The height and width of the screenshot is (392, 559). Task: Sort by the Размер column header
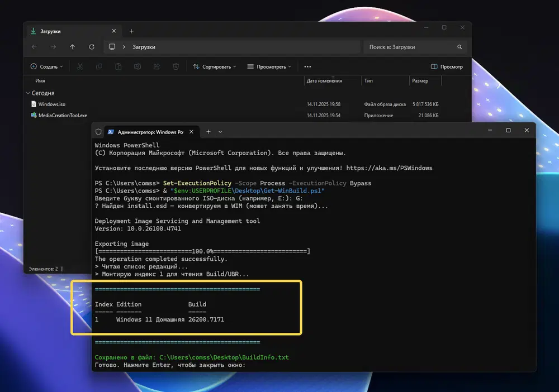coord(420,81)
